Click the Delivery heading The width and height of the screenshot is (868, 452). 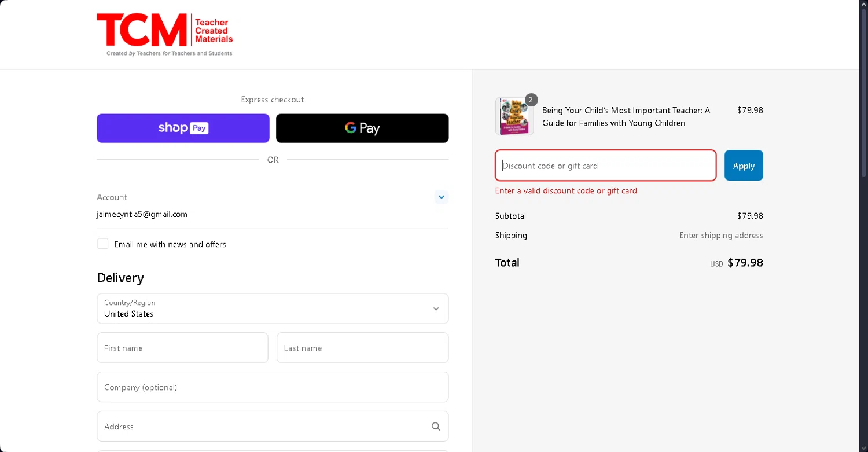120,278
